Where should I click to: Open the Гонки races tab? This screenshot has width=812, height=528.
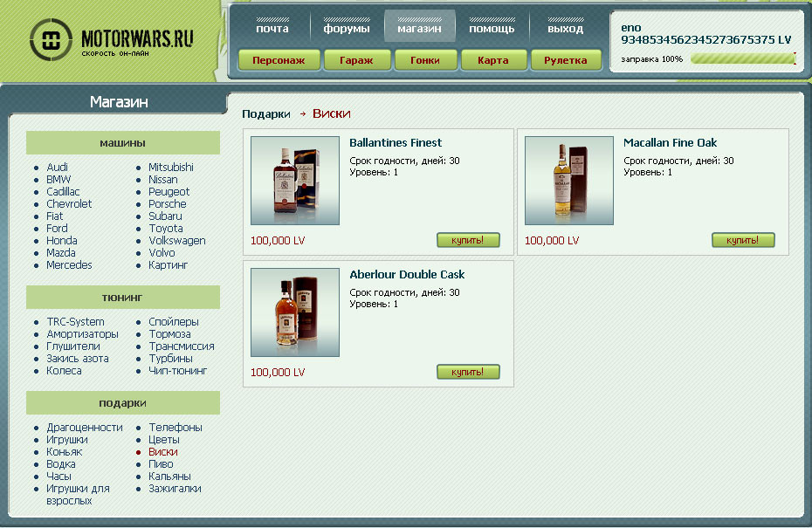pos(425,60)
